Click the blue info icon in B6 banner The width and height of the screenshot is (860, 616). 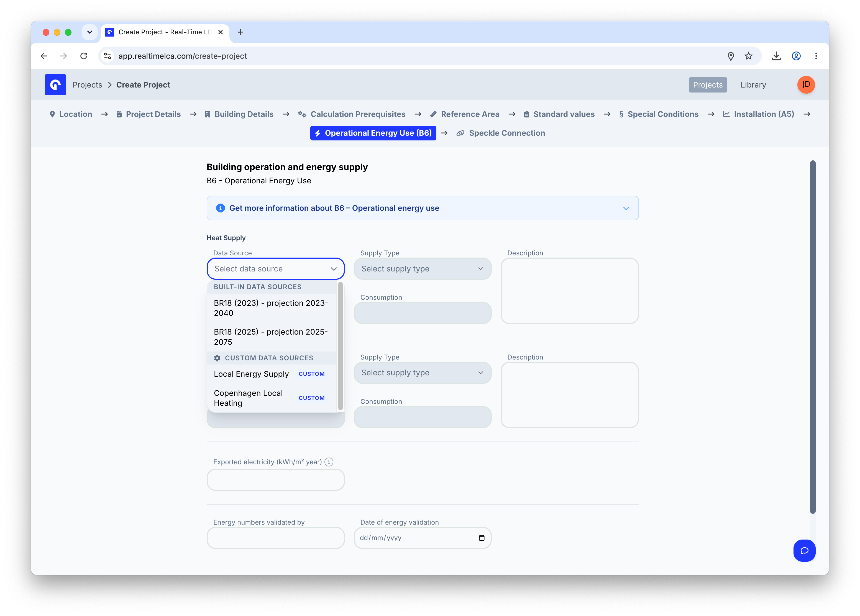(220, 208)
